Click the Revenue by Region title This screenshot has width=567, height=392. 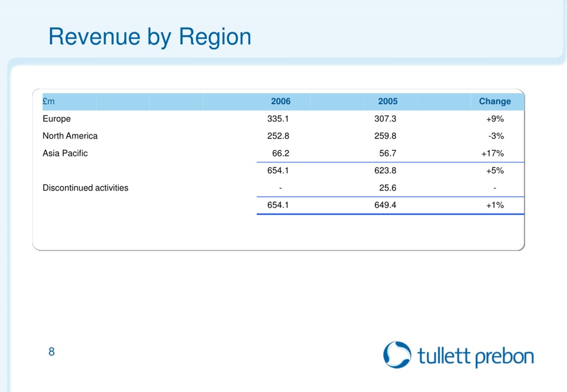click(150, 37)
